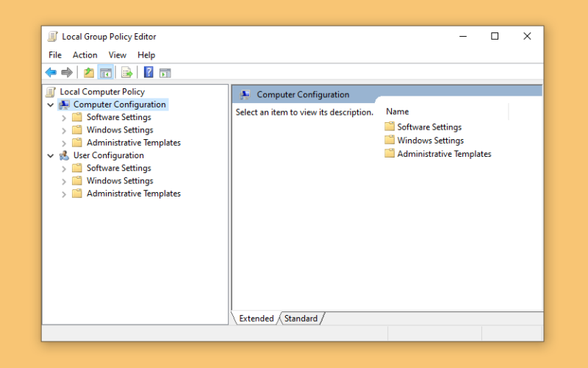Viewport: 588px width, 368px height.
Task: Select Administrative Templates text in right pane list
Action: (445, 154)
